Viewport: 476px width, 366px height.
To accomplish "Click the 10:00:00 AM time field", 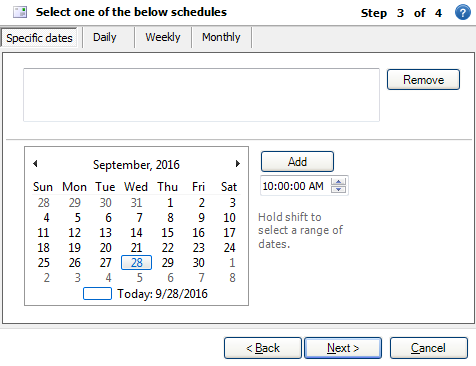I will tap(295, 186).
